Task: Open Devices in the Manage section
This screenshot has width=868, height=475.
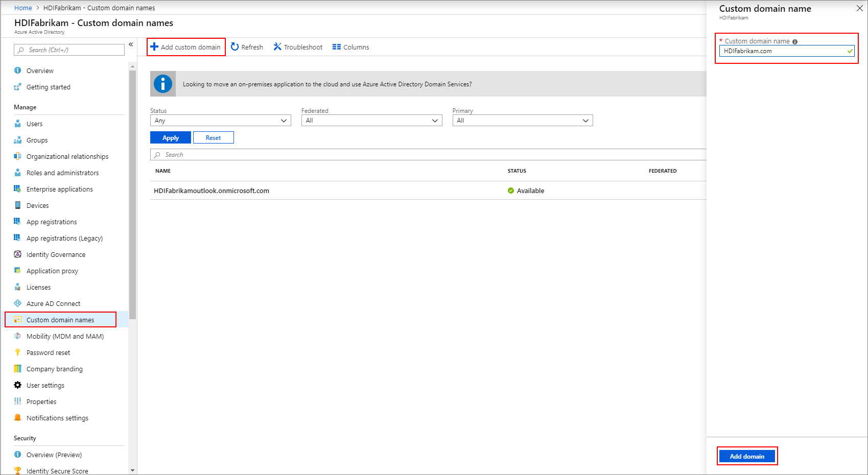Action: click(37, 205)
